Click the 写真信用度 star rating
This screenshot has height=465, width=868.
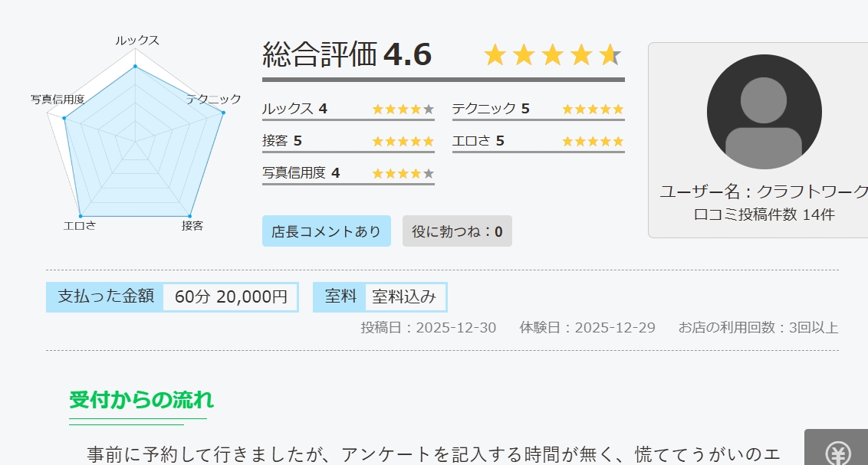click(x=403, y=173)
